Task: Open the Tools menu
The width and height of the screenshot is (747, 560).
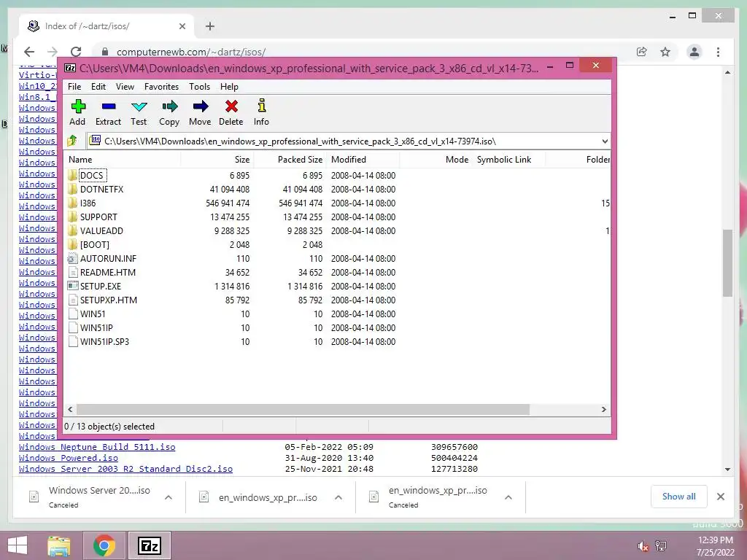Action: pyautogui.click(x=199, y=87)
